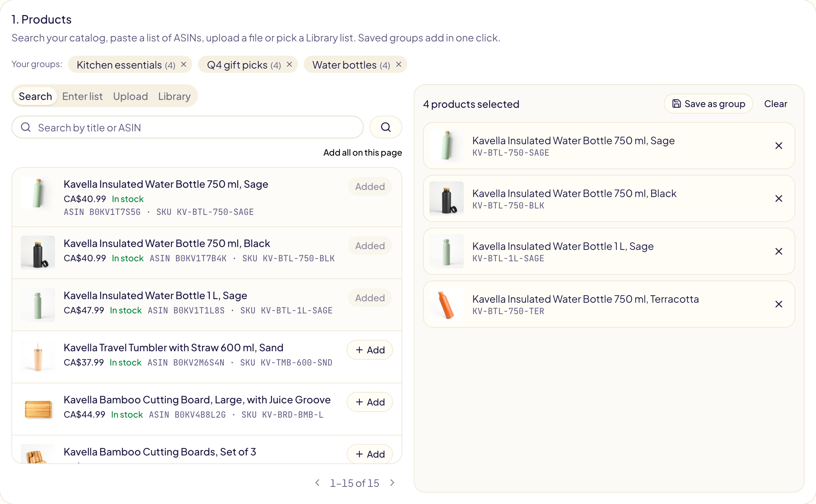
Task: Delete the Q4 gift picks group
Action: tap(289, 65)
